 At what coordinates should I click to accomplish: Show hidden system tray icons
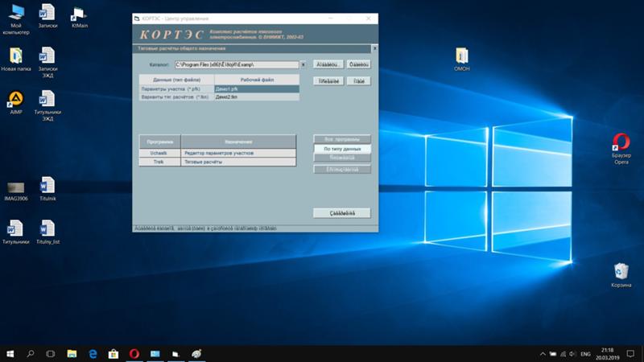click(543, 354)
